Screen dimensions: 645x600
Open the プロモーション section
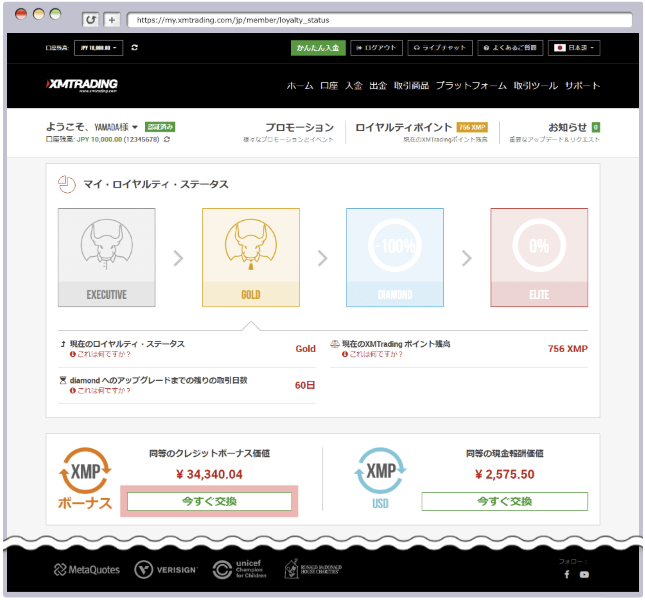(x=299, y=127)
